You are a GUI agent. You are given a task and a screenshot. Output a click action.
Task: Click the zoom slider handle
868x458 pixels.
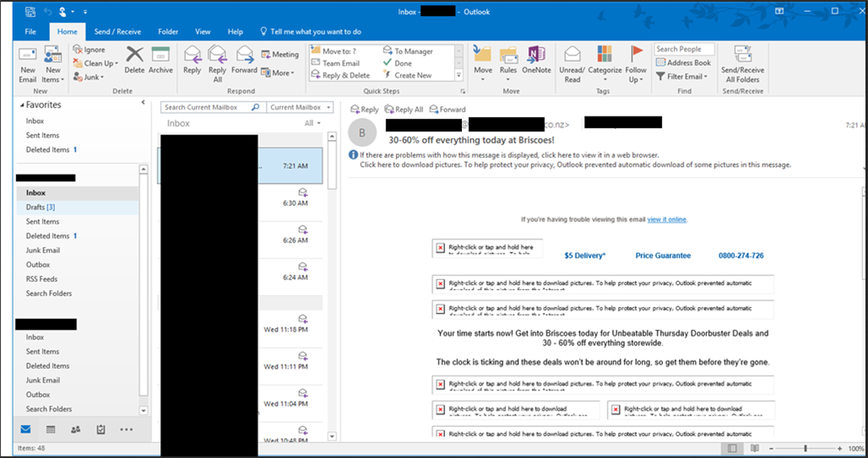tap(805, 448)
